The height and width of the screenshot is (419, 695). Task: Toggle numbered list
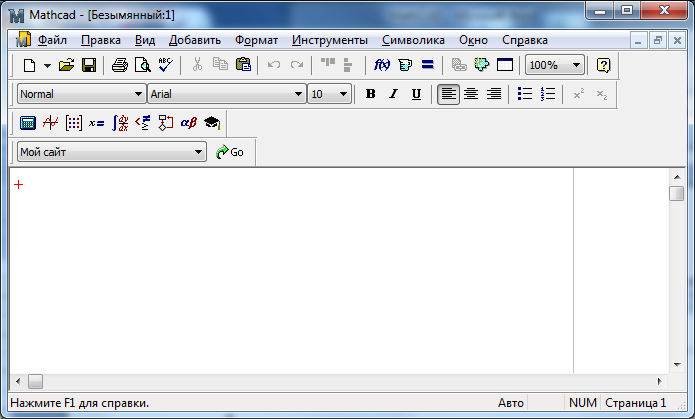548,94
